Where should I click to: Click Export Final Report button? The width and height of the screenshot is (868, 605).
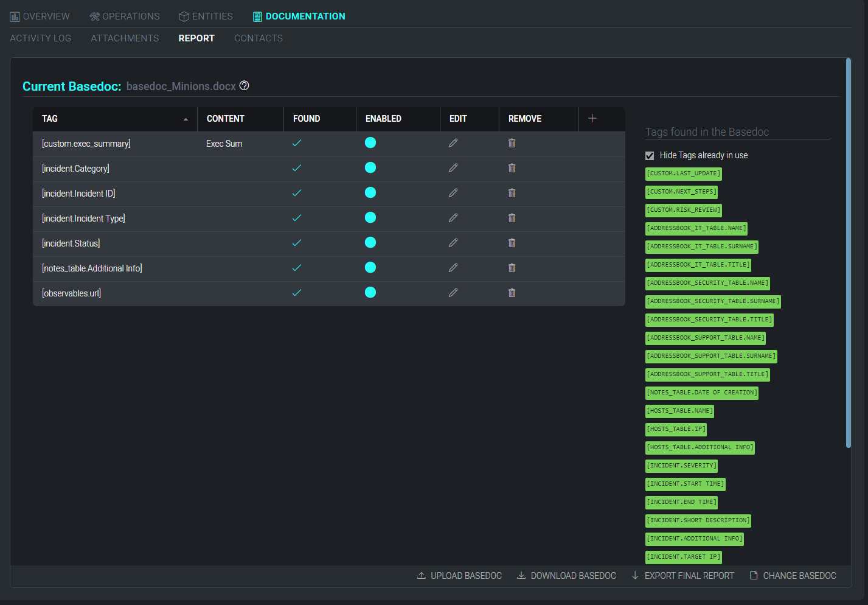click(x=682, y=576)
